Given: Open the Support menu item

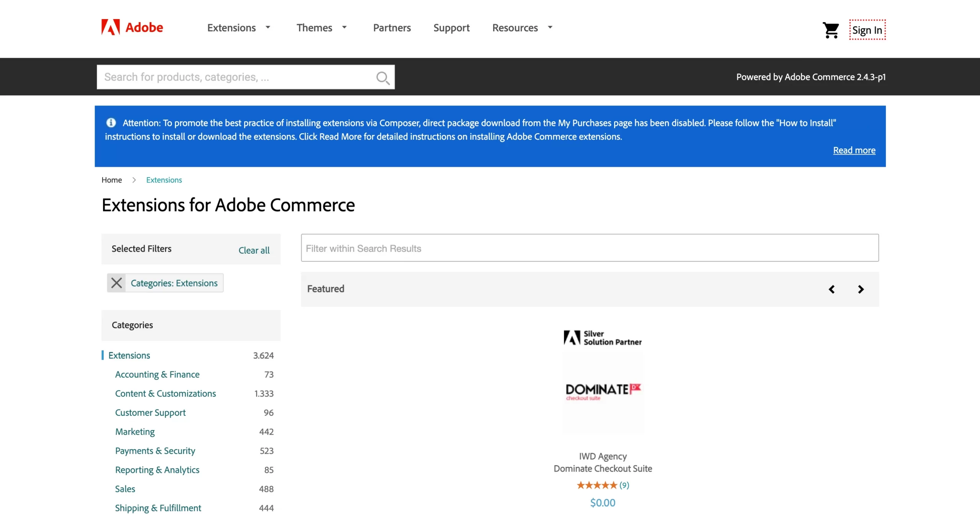Looking at the screenshot, I should click(451, 28).
